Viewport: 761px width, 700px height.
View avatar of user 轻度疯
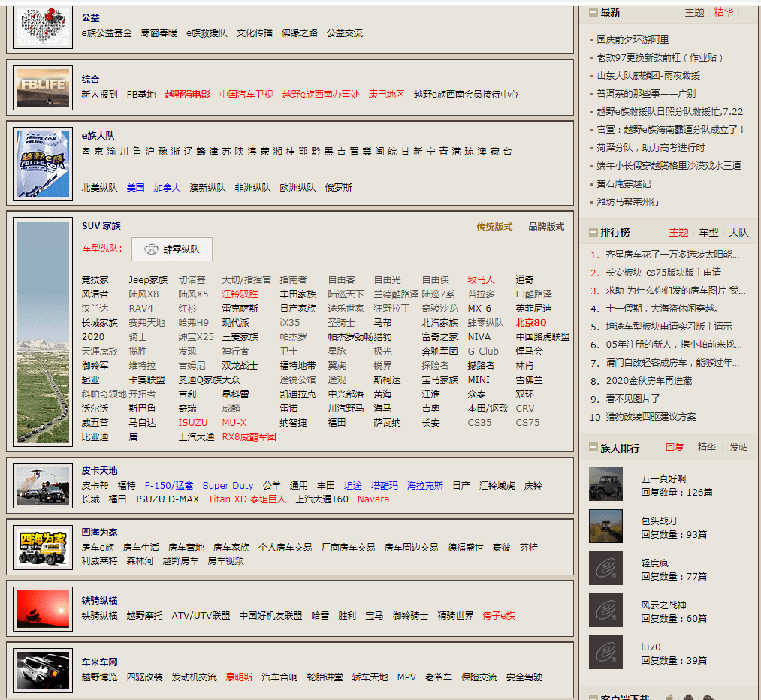605,568
